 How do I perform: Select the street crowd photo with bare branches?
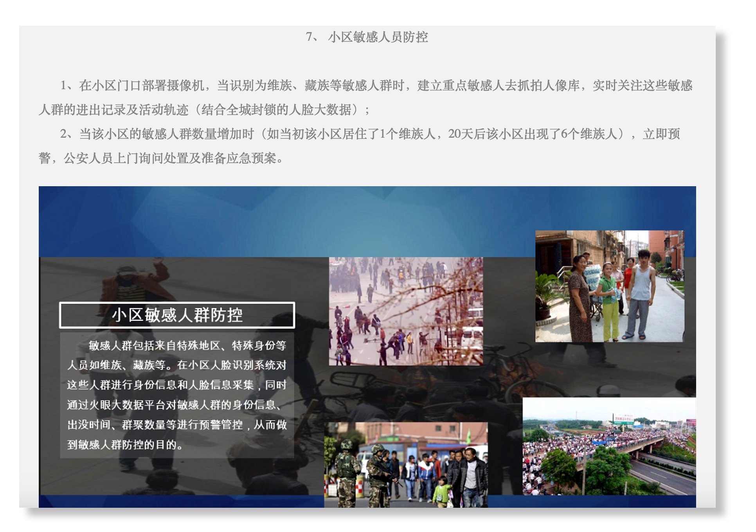point(406,311)
